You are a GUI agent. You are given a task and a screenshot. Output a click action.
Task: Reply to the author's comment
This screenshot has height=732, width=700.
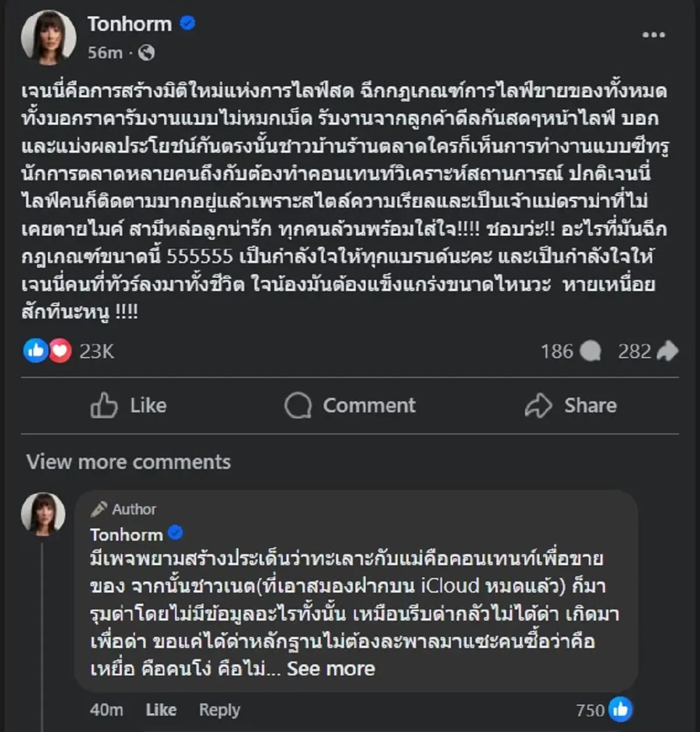pos(219,710)
